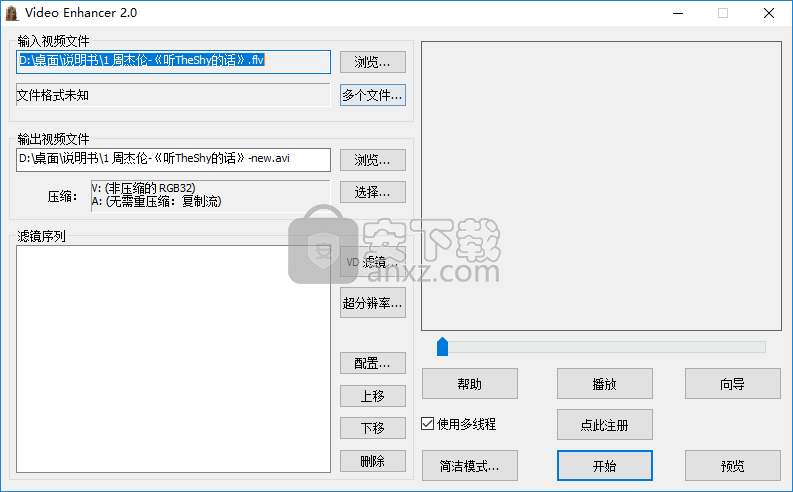The width and height of the screenshot is (793, 492).
Task: Click 点此注册 to register
Action: tap(605, 425)
